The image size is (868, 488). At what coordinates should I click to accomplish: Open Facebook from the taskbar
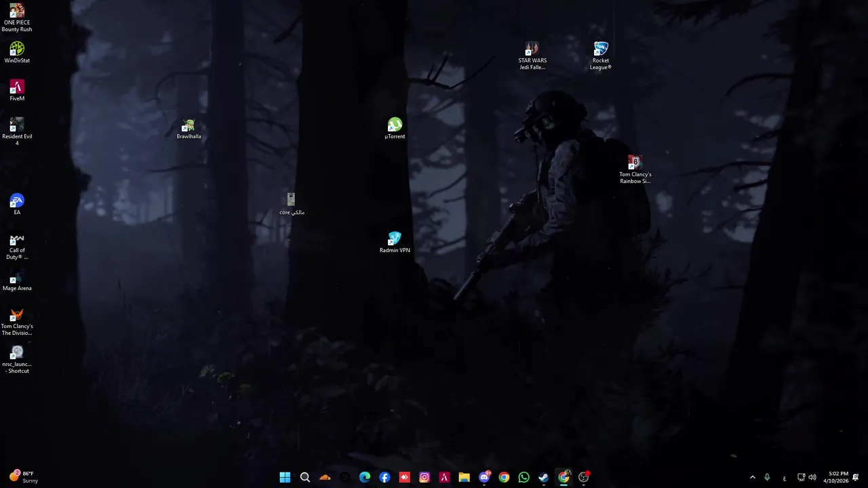coord(384,477)
